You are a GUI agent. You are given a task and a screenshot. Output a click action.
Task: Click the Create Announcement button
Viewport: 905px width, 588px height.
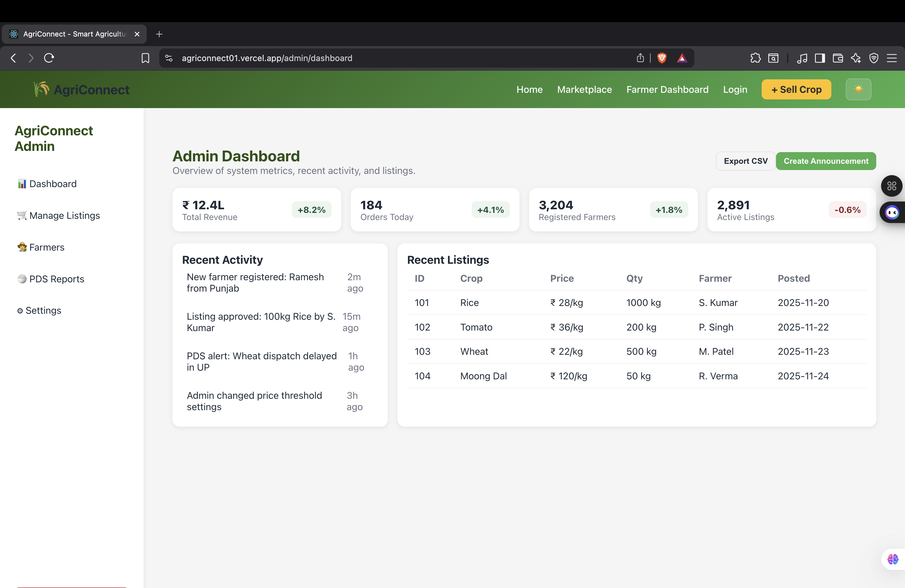coord(826,161)
